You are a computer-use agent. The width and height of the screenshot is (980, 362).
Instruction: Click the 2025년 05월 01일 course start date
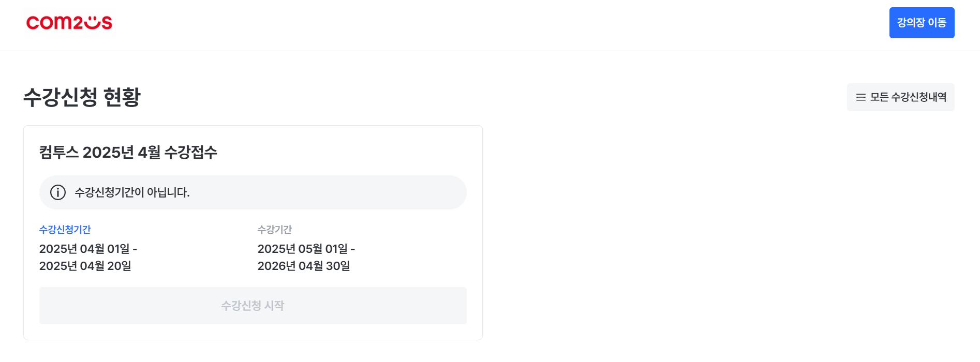[303, 249]
